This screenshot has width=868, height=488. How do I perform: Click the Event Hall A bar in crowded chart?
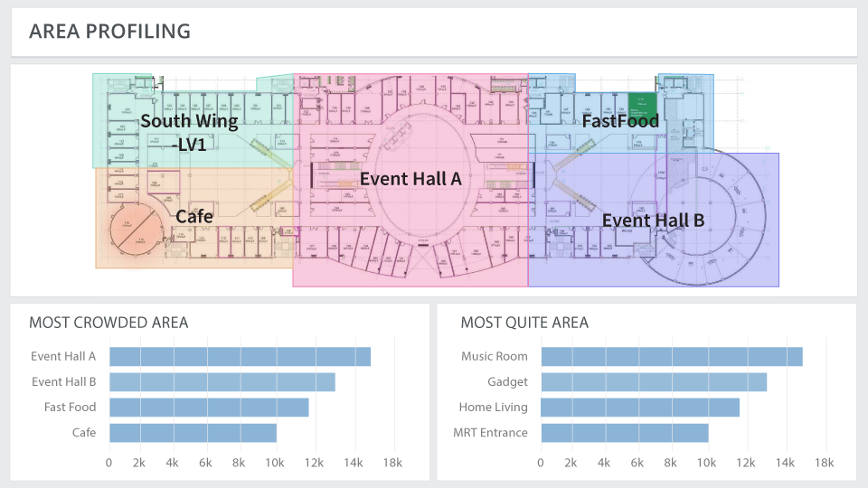[240, 357]
